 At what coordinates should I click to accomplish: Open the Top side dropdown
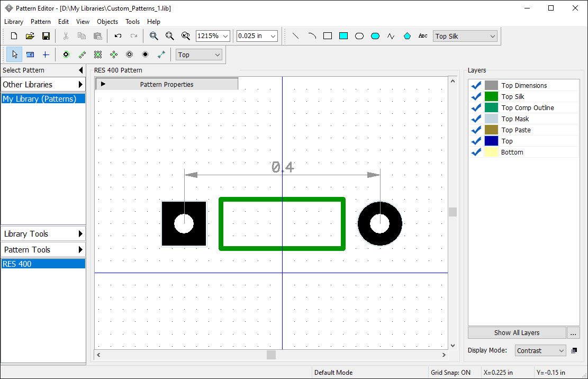coord(199,55)
